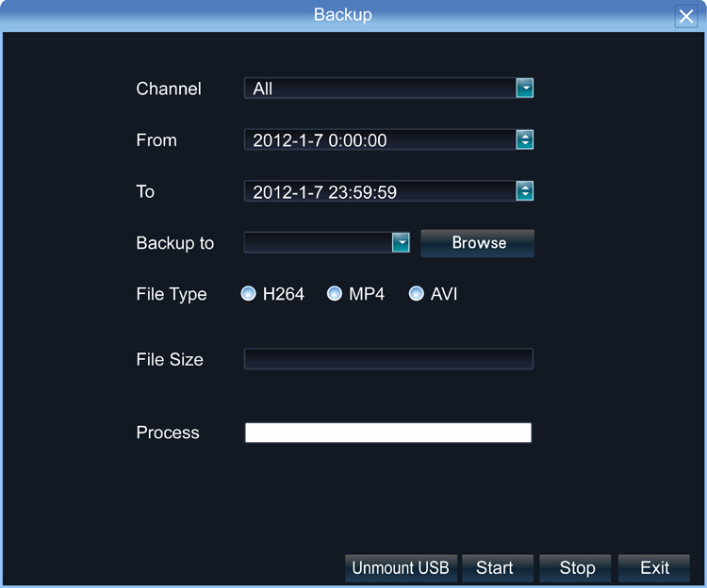707x588 pixels.
Task: Expand the Backup to dropdown arrow
Action: [x=401, y=243]
